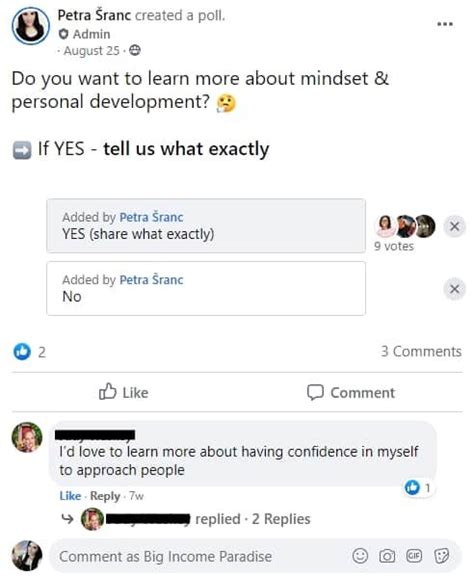The width and height of the screenshot is (474, 576).
Task: Expand the 2 Replies thread
Action: 281,519
